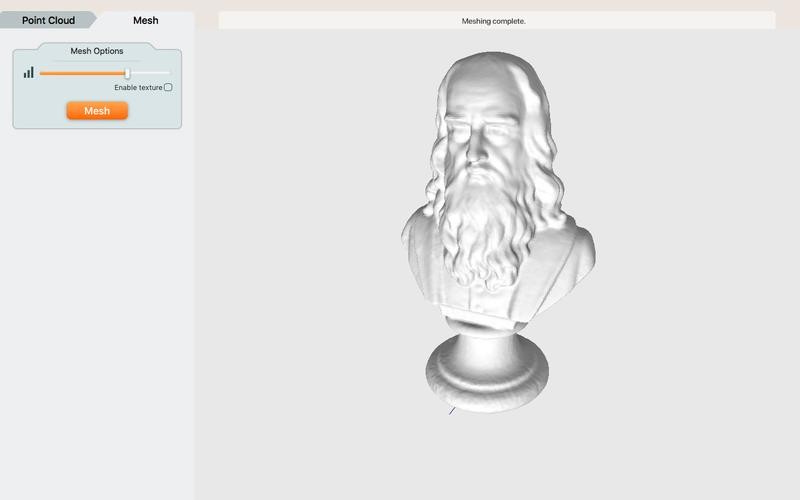Click the mesh quality bars icon
800x500 pixels.
29,73
